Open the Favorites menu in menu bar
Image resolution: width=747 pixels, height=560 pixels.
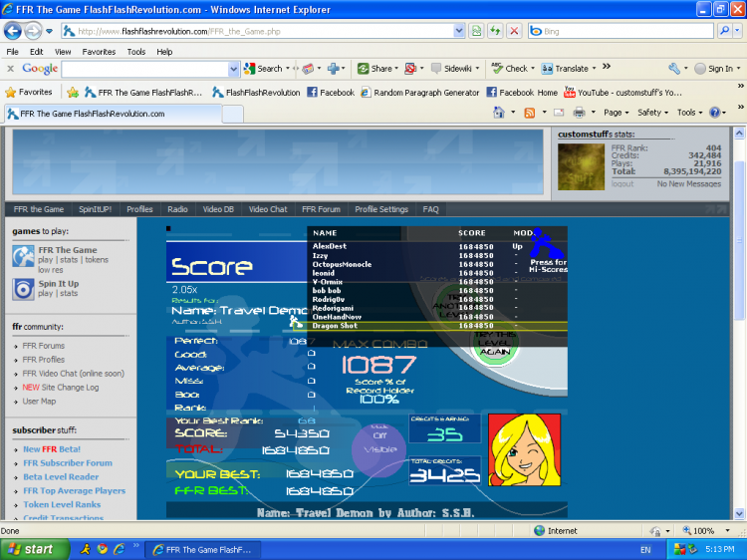point(99,51)
